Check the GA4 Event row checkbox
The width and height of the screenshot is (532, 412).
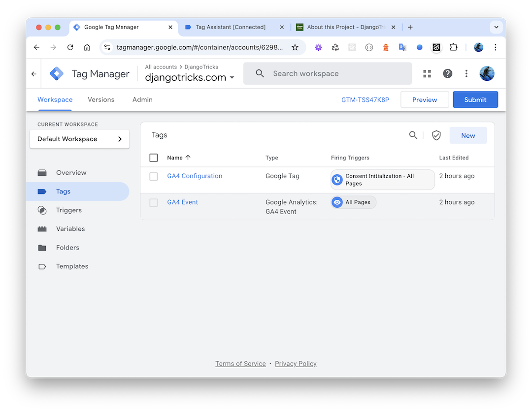pos(154,203)
